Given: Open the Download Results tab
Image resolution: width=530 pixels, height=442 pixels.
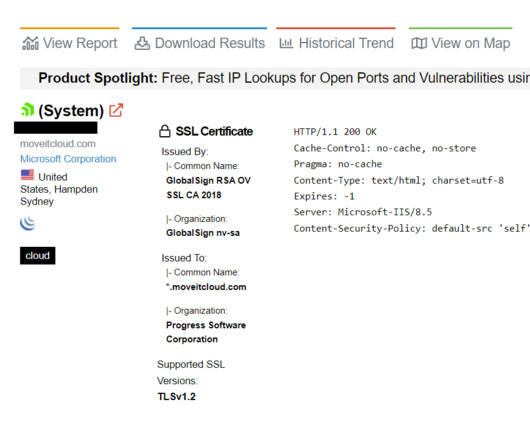Looking at the screenshot, I should pyautogui.click(x=199, y=43).
